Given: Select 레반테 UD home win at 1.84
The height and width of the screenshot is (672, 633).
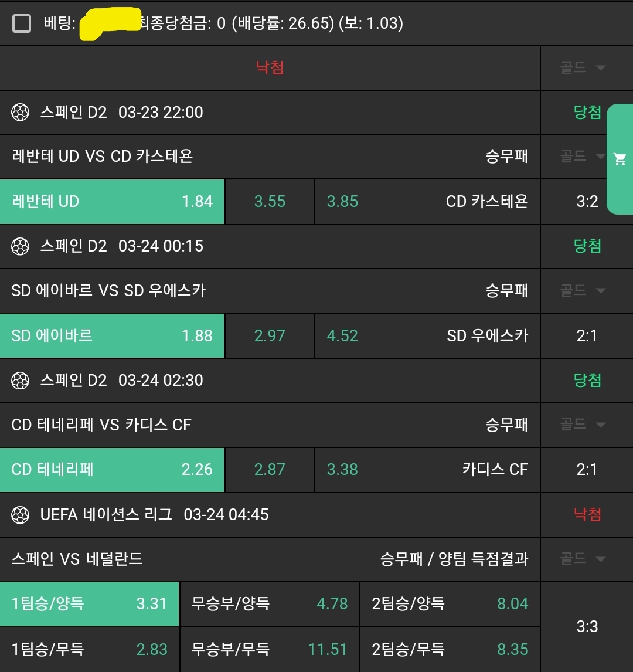Looking at the screenshot, I should 112,202.
